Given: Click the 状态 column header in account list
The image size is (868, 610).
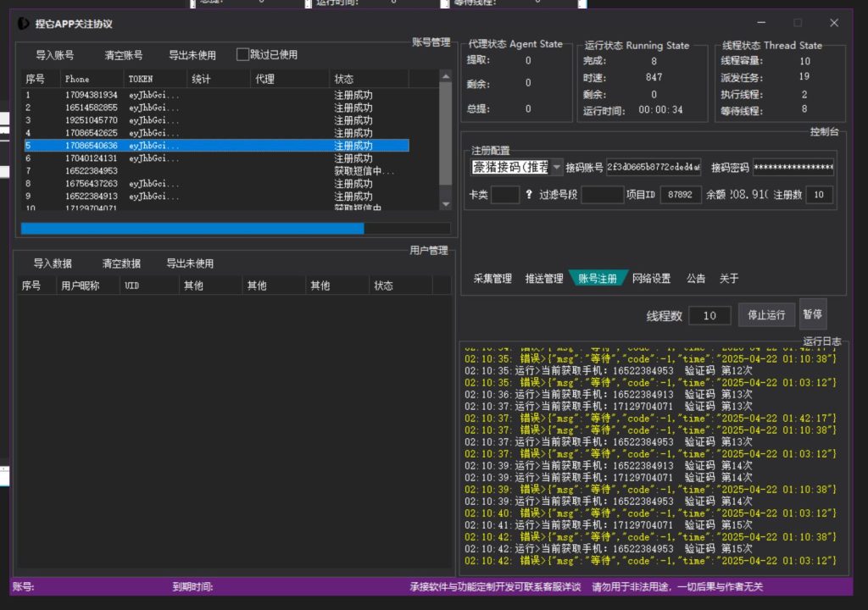Looking at the screenshot, I should pos(344,79).
